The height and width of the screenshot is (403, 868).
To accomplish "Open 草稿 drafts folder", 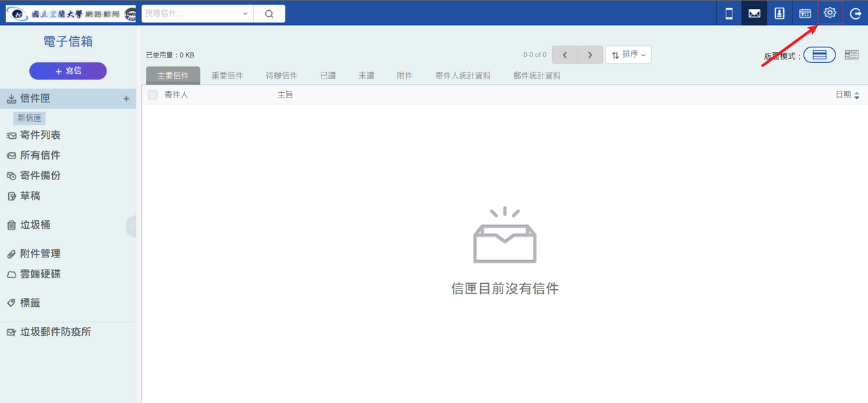I will point(30,196).
